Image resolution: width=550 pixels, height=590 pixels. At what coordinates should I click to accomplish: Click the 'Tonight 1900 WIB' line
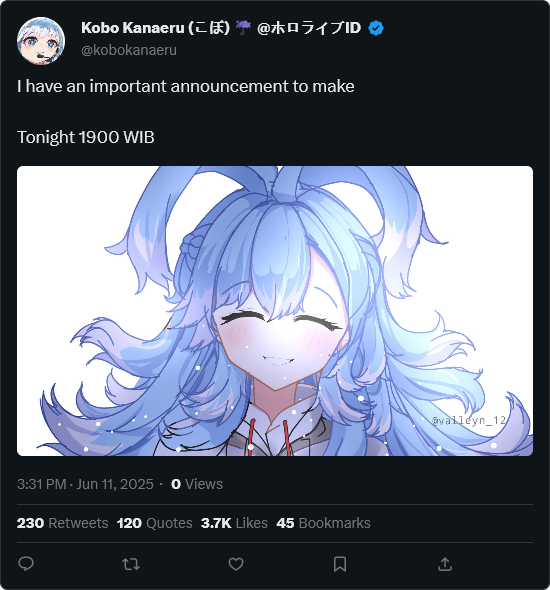pyautogui.click(x=86, y=137)
